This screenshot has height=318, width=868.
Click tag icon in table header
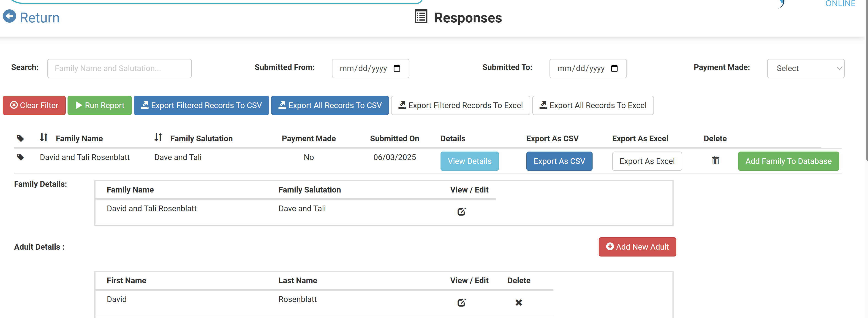click(20, 139)
